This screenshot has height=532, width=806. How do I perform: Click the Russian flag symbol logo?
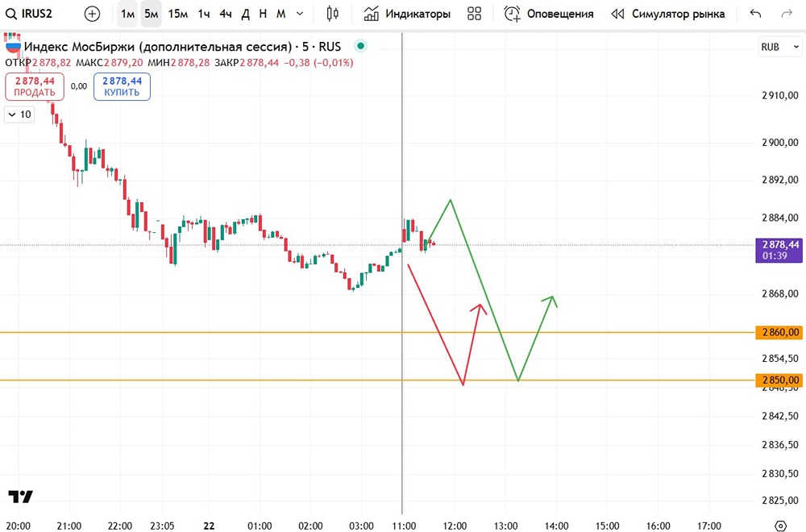13,47
